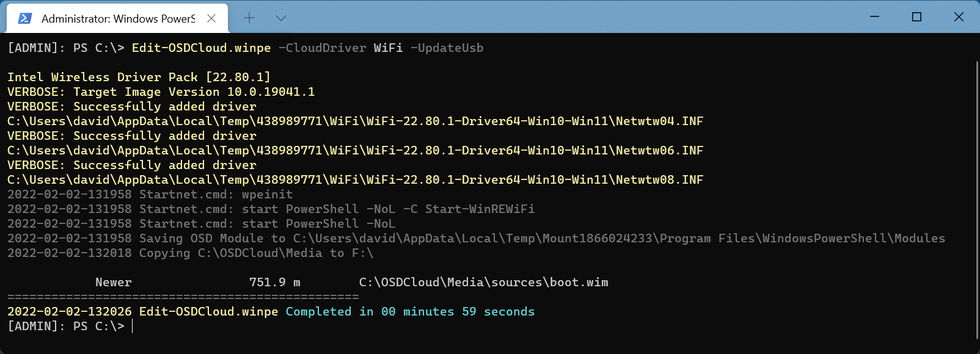This screenshot has width=980, height=354.
Task: Close the Windows Terminal window
Action: 959,16
